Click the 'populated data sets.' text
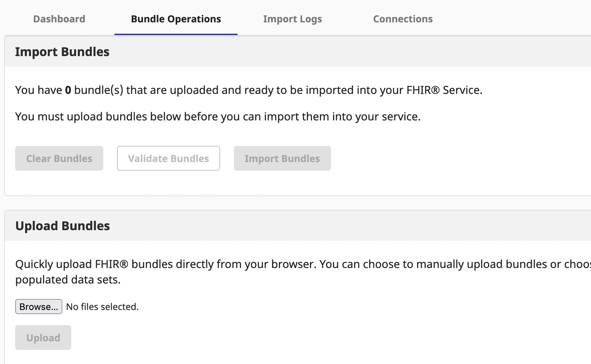 [x=68, y=280]
